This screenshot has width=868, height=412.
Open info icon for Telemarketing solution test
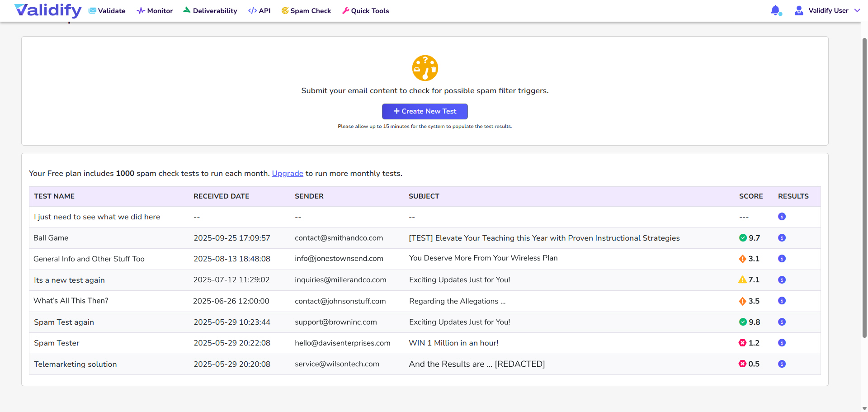782,364
